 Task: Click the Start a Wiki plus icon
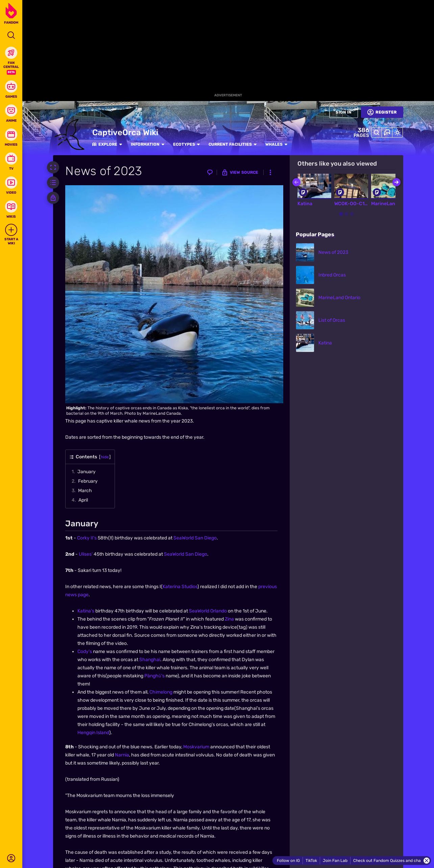tap(11, 230)
